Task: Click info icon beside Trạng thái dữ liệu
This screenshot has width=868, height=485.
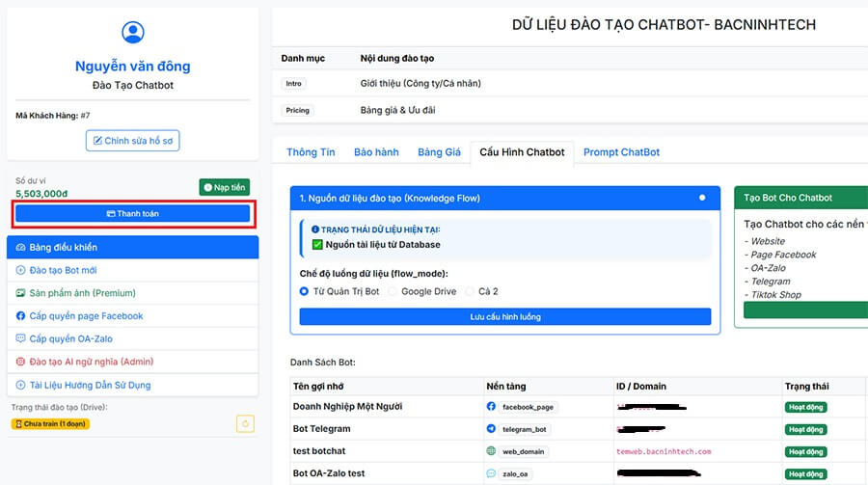Action: click(315, 229)
